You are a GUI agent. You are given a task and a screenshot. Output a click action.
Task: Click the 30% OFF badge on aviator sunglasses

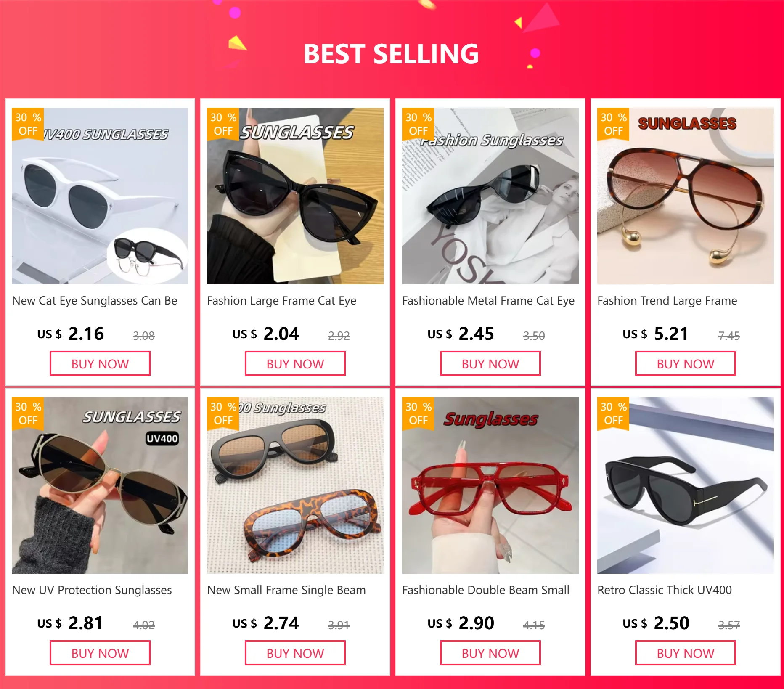coord(613,124)
